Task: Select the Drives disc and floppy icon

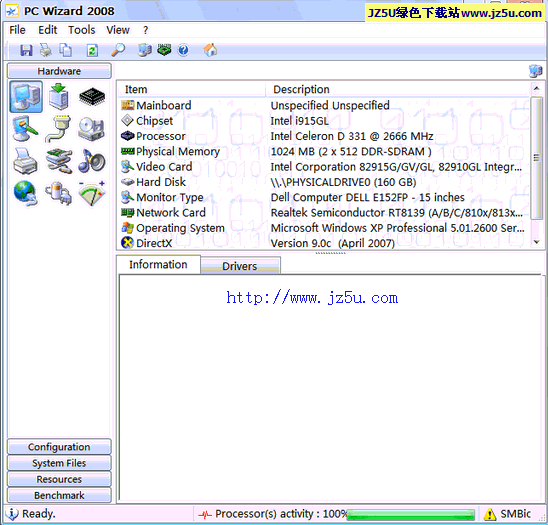Action: [x=91, y=129]
